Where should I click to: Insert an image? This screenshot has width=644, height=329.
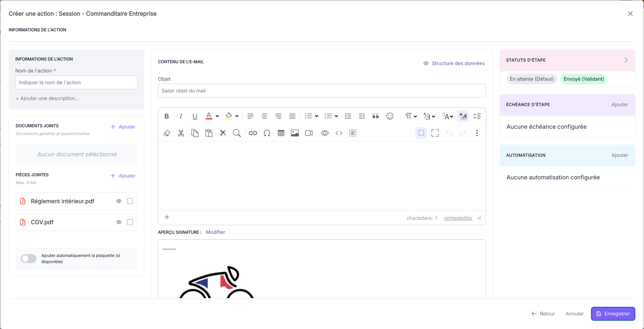(x=295, y=133)
